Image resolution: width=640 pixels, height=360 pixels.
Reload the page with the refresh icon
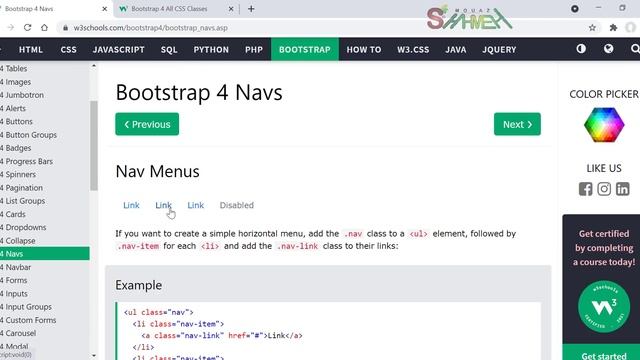pyautogui.click(x=27, y=28)
